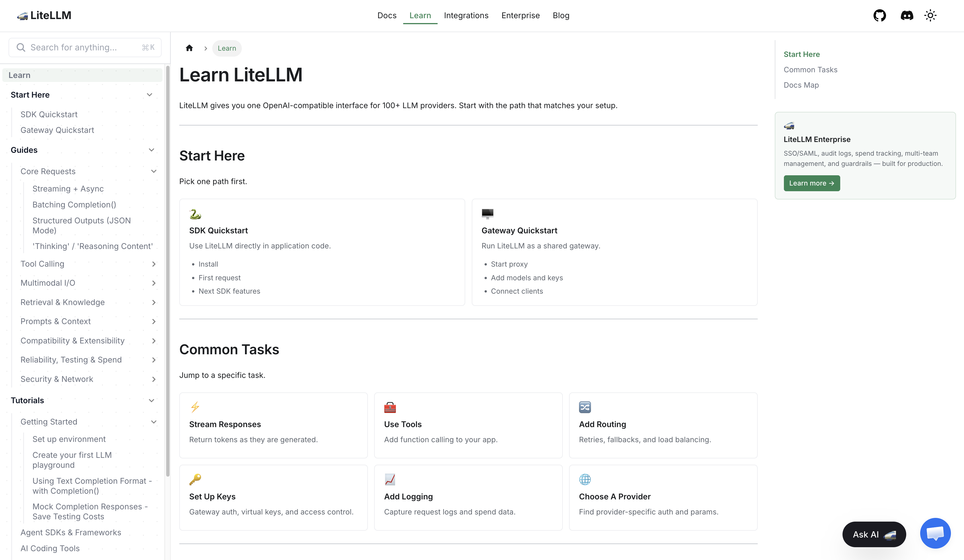964x560 pixels.
Task: Jump to Docs Map in table of contents
Action: (x=801, y=85)
